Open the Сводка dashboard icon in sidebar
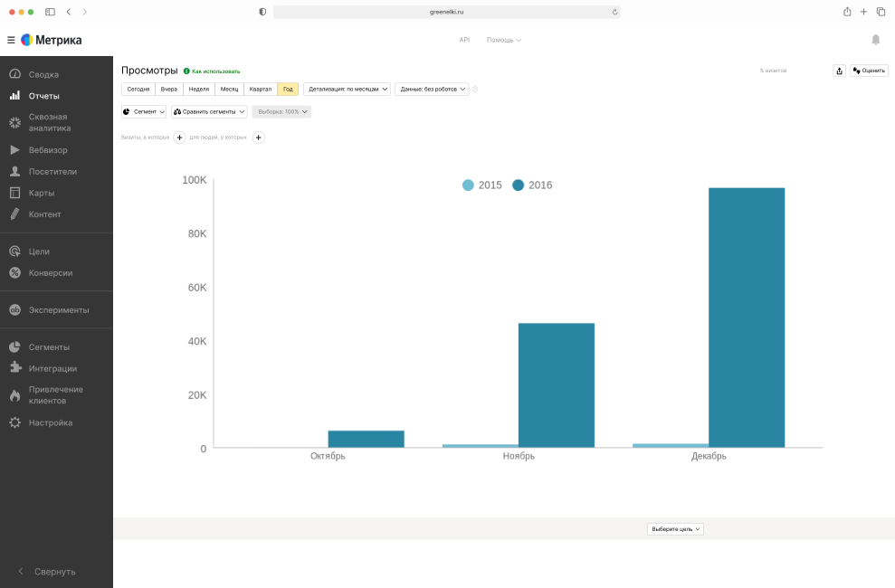The width and height of the screenshot is (895, 588). pos(14,74)
